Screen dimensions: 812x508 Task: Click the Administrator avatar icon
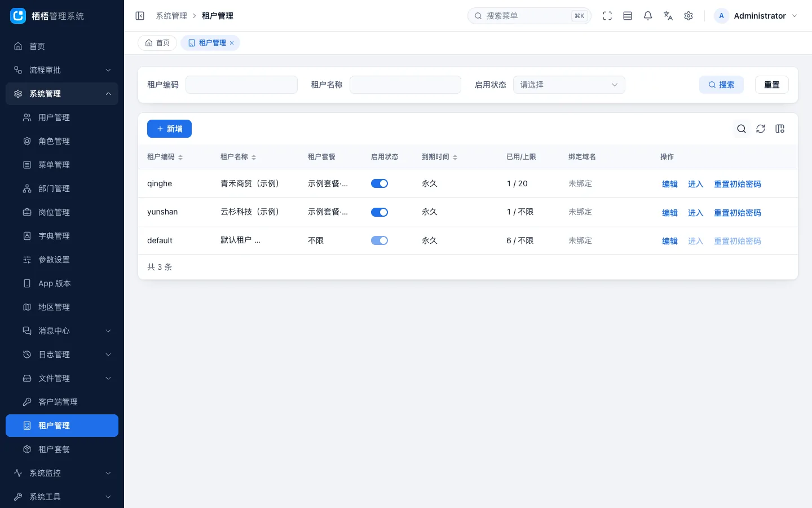pos(721,16)
